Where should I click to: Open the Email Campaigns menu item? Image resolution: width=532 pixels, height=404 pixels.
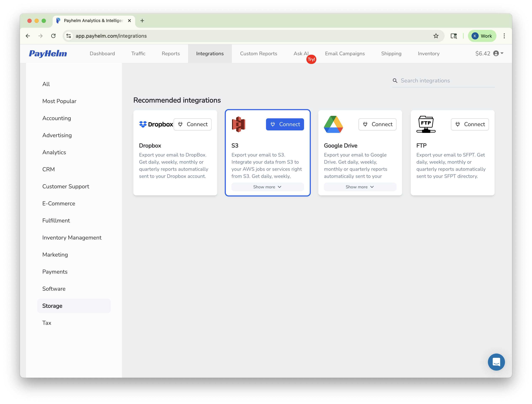click(x=345, y=53)
